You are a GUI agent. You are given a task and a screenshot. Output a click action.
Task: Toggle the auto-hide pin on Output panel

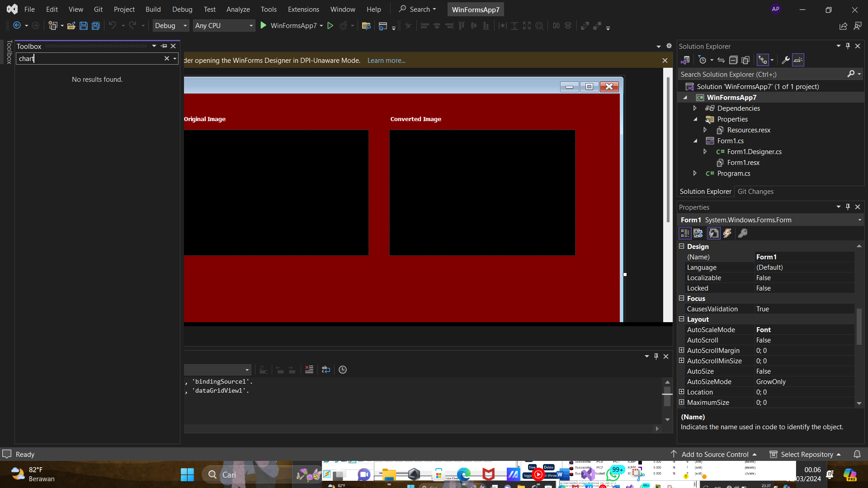(656, 356)
